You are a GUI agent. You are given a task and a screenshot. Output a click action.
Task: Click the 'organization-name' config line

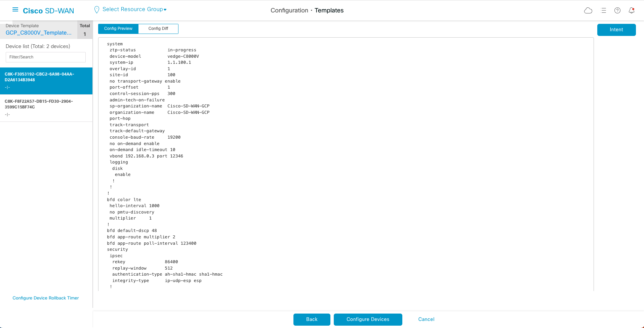point(159,112)
